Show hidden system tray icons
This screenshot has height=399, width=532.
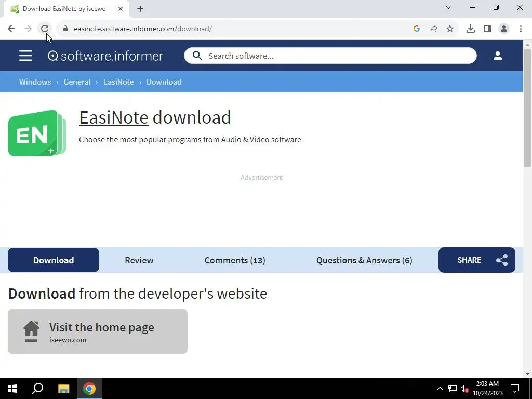[440, 389]
